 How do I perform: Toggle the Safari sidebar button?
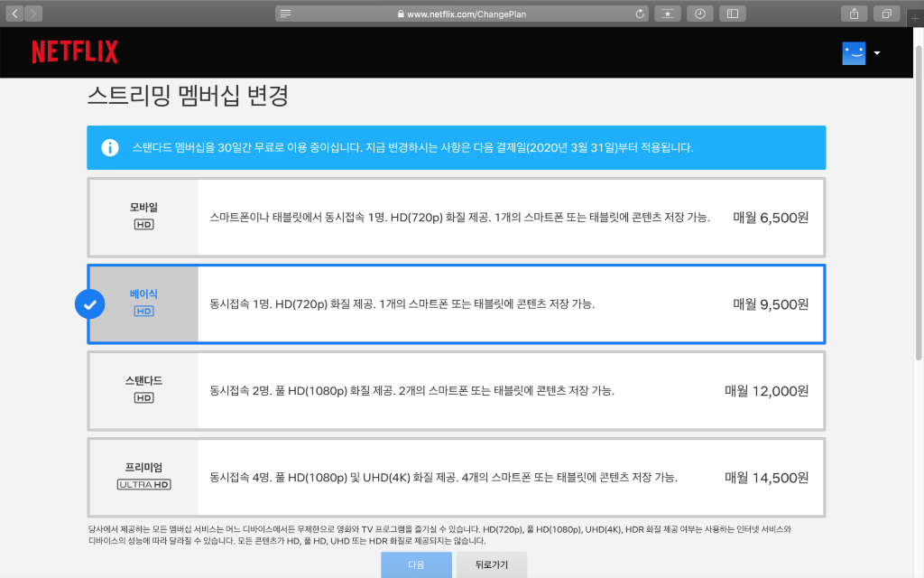pos(733,14)
